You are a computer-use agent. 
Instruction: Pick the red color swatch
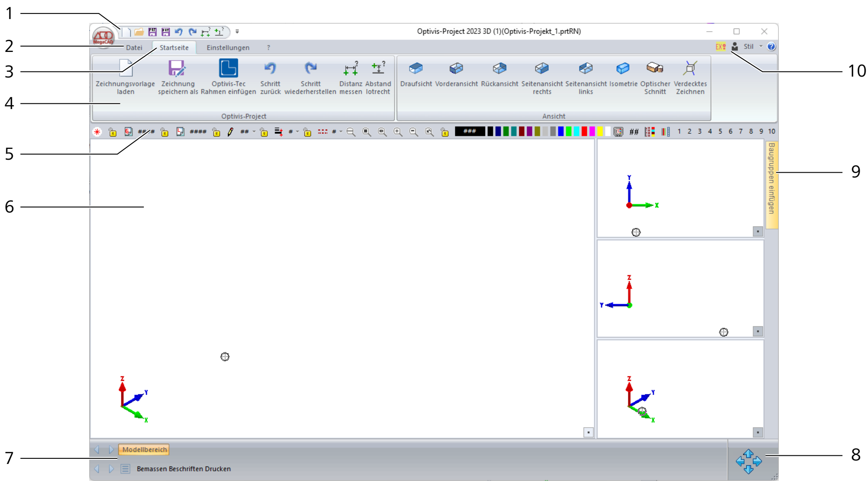(x=584, y=132)
